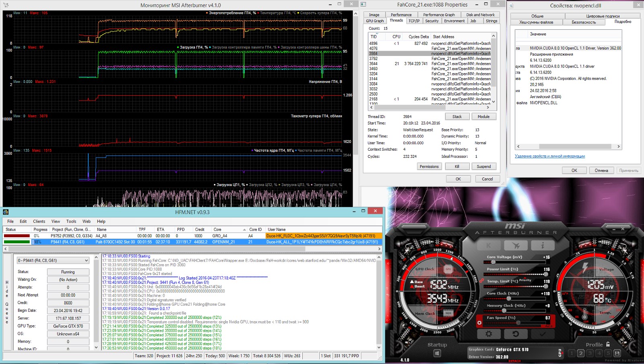Image resolution: width=644 pixels, height=364 pixels.
Task: Open fan speed curve gear icon
Action: (479, 323)
